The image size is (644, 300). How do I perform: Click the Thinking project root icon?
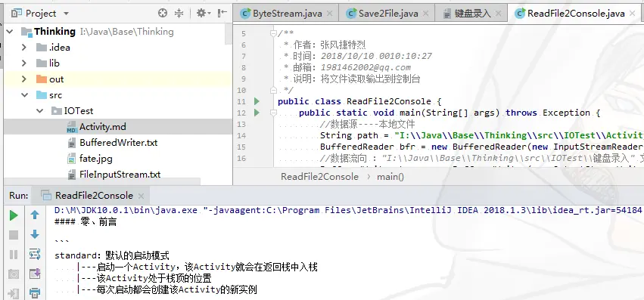click(26, 32)
